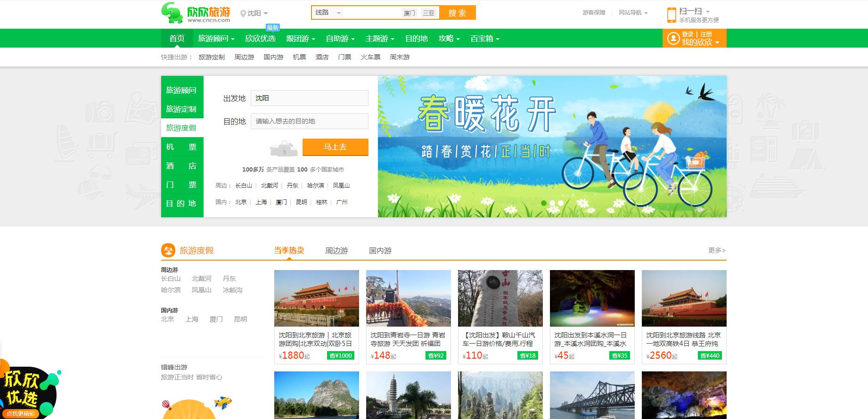Expand the 百宝箱 nav item

485,38
